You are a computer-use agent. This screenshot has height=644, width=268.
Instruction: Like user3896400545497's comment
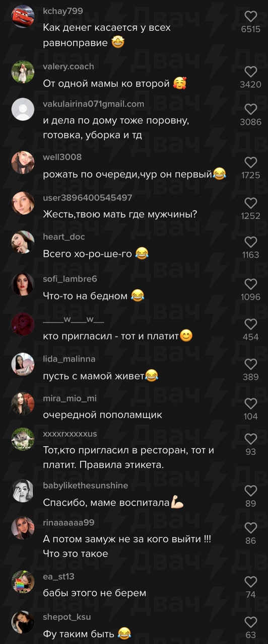click(x=250, y=203)
